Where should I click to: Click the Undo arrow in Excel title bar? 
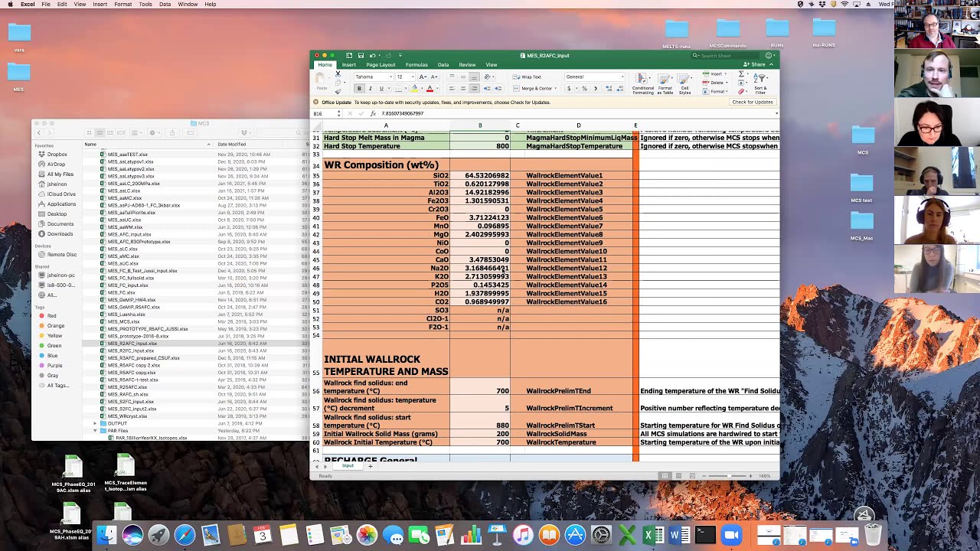tap(373, 55)
